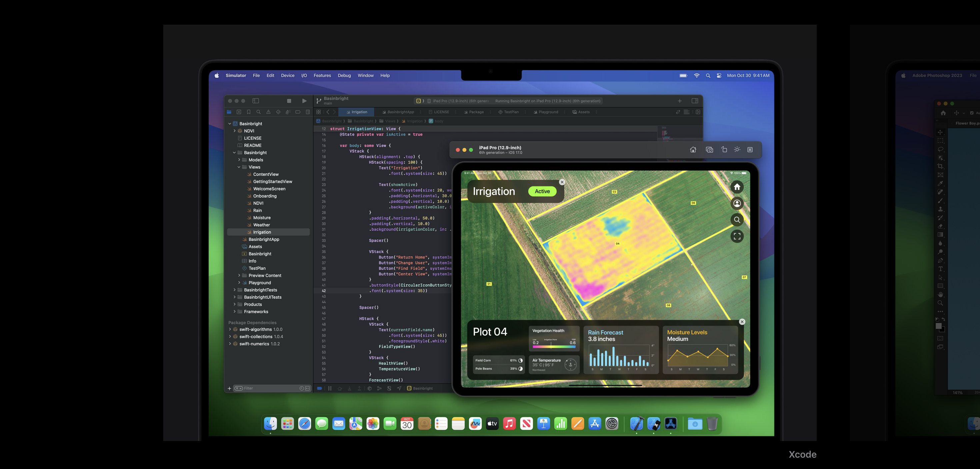Image resolution: width=980 pixels, height=469 pixels.
Task: Tap the home button in Basinbright app
Action: 737,187
